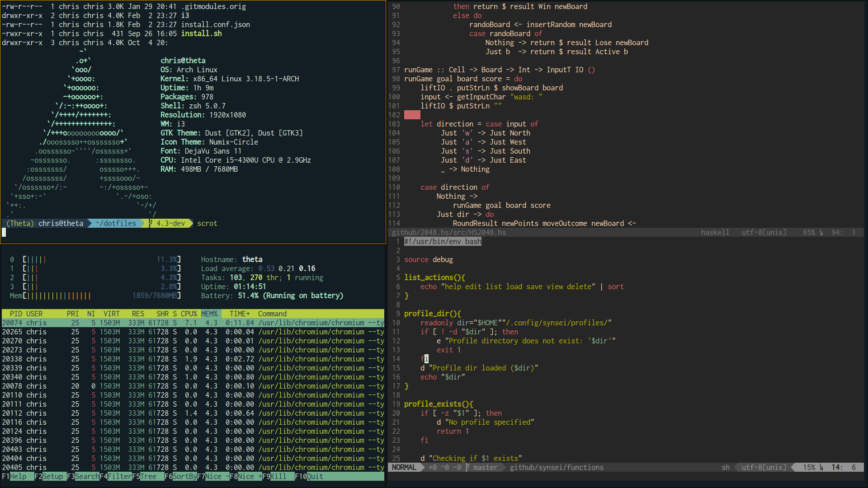The width and height of the screenshot is (868, 488).
Task: Select htop process row with PID 20396
Action: 193,440
